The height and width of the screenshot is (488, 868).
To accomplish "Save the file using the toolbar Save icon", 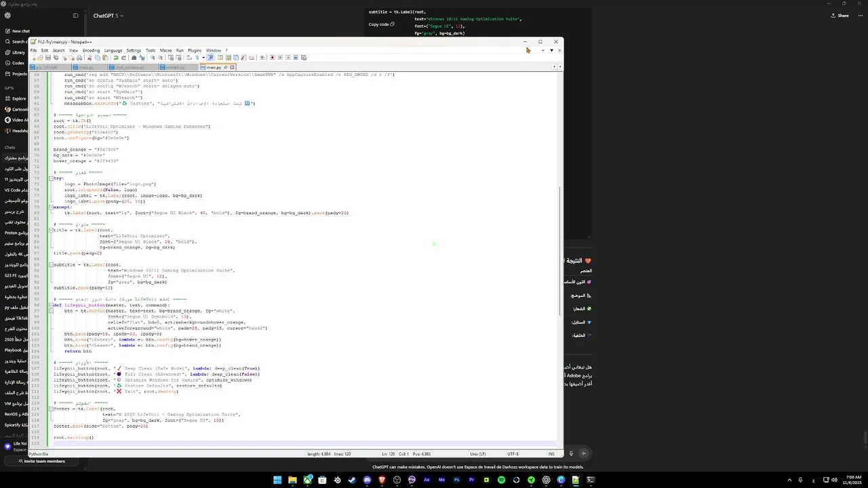I will coord(47,58).
